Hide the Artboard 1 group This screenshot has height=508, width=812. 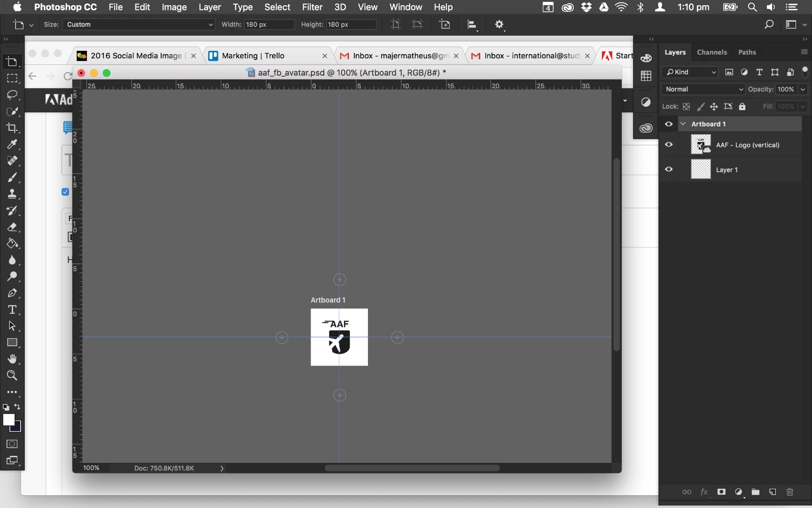(669, 124)
